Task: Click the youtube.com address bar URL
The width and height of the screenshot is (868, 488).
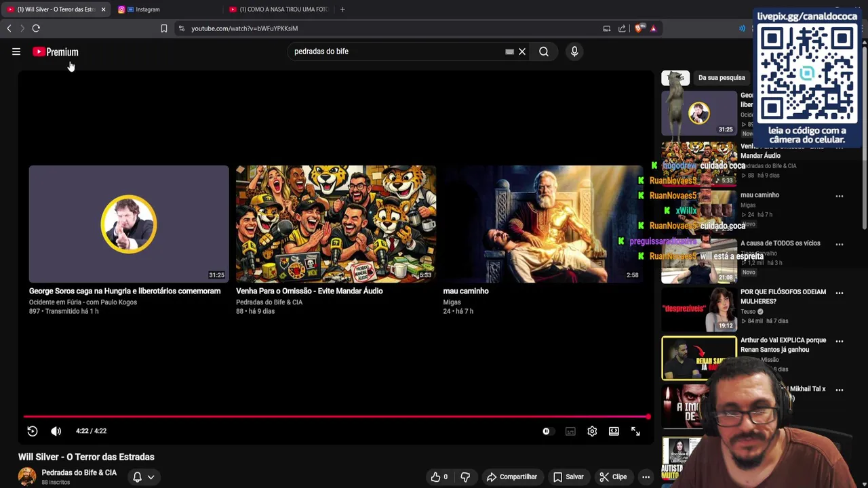Action: point(244,28)
